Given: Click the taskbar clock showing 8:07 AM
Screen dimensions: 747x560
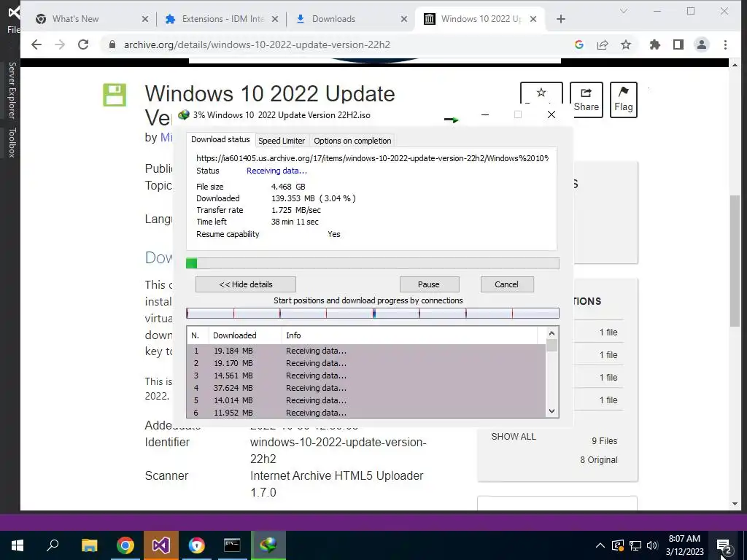Looking at the screenshot, I should pos(684,545).
